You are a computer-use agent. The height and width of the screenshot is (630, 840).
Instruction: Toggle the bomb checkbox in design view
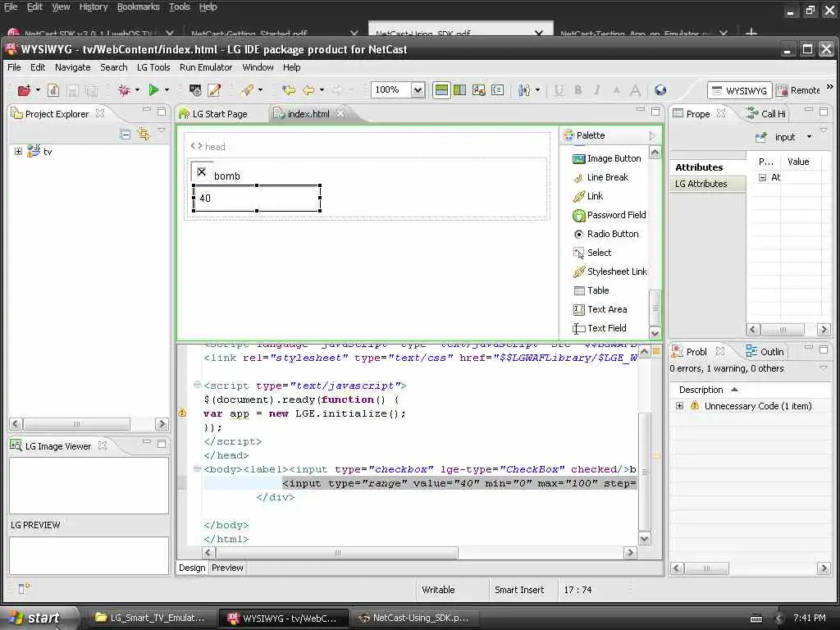pyautogui.click(x=202, y=172)
